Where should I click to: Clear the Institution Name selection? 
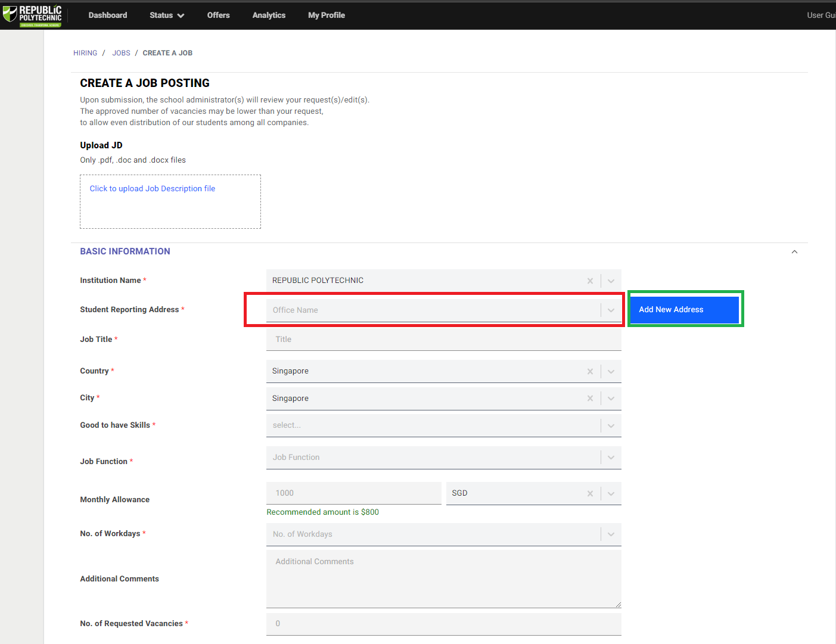(590, 281)
